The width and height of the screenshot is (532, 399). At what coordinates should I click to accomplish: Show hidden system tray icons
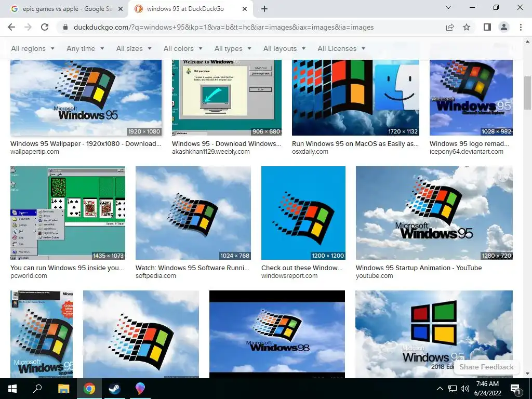[440, 389]
